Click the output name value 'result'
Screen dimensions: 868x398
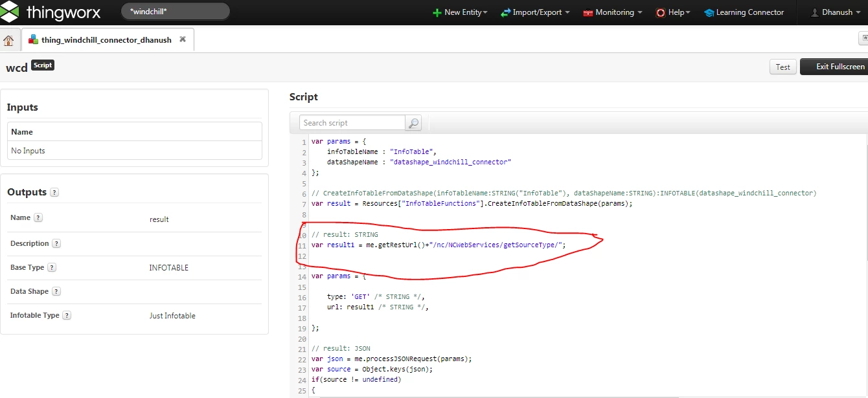click(x=159, y=219)
